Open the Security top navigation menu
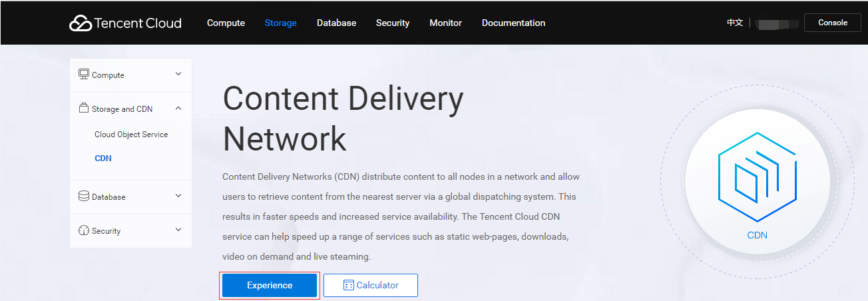The height and width of the screenshot is (301, 868). pos(393,23)
